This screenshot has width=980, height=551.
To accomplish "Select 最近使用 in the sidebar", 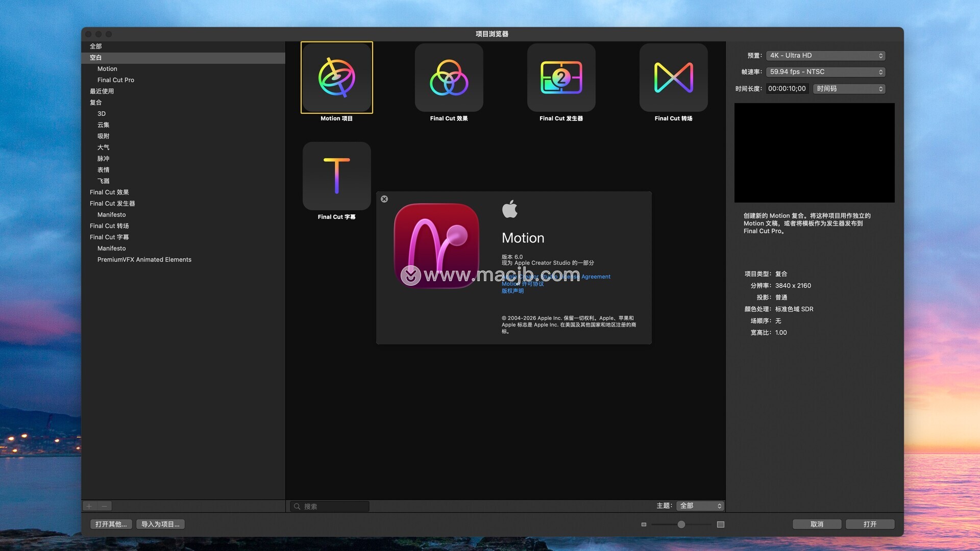I will click(x=102, y=91).
